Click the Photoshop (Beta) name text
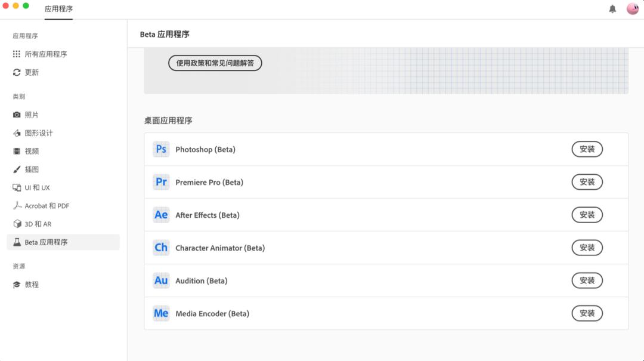 point(205,150)
